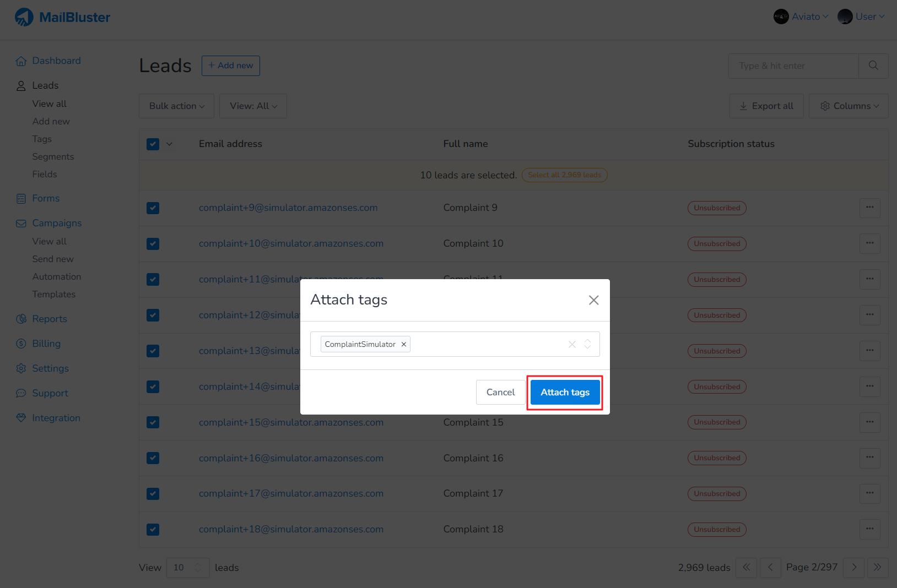897x588 pixels.
Task: Click the Campaigns envelope icon
Action: pyautogui.click(x=21, y=224)
